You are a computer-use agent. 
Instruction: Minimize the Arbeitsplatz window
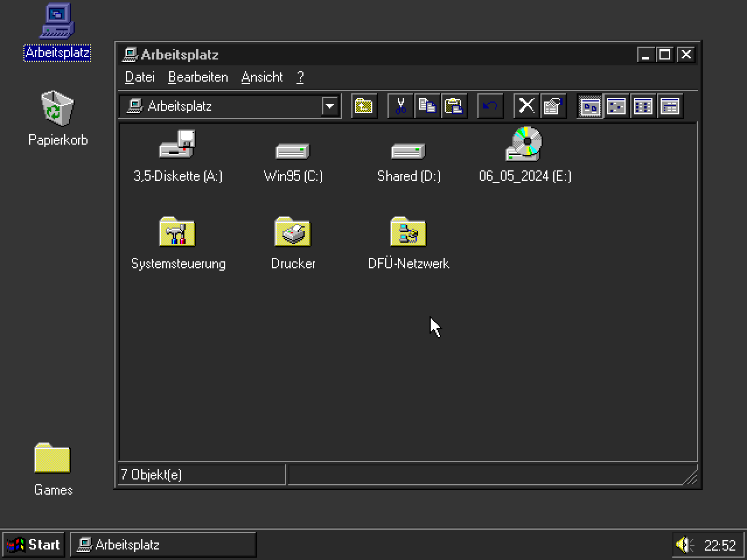pyautogui.click(x=645, y=55)
